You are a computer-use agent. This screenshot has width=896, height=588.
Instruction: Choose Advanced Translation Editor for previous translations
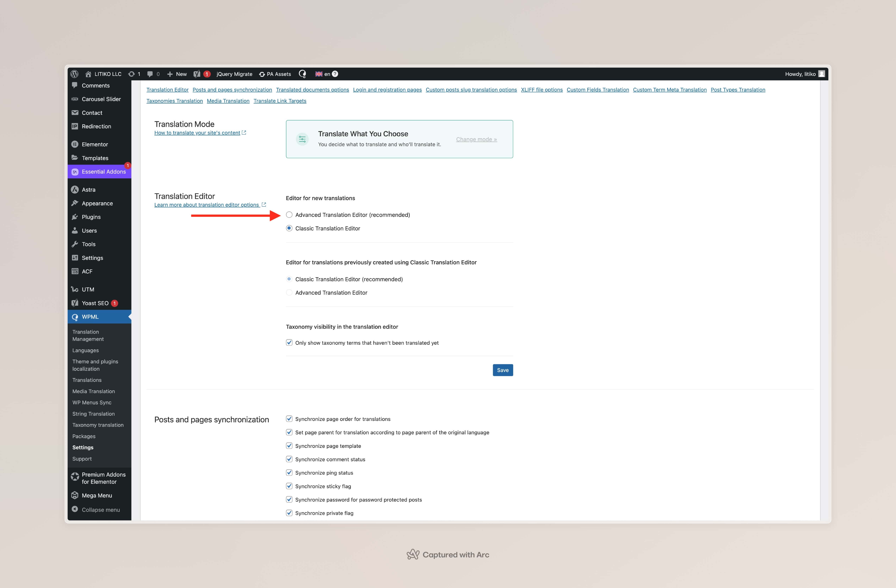click(x=289, y=292)
